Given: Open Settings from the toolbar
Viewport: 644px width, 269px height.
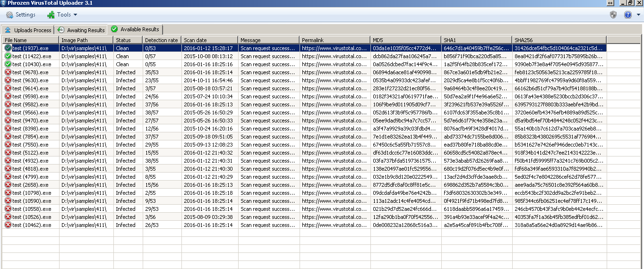Looking at the screenshot, I should click(x=21, y=15).
